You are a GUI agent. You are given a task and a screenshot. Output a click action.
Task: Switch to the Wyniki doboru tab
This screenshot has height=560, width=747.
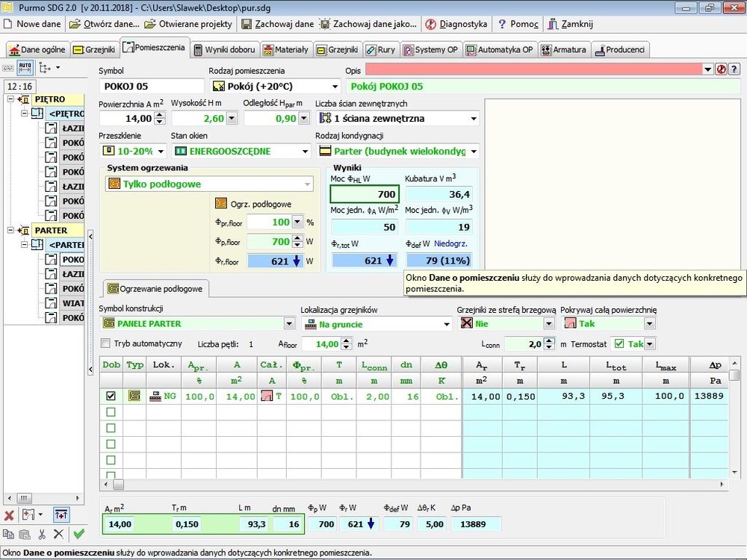(224, 50)
